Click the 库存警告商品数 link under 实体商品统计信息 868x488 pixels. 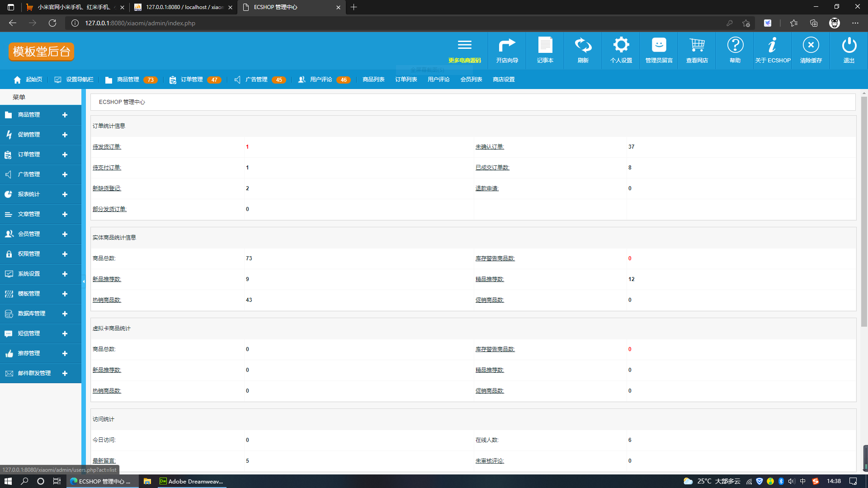click(x=495, y=258)
